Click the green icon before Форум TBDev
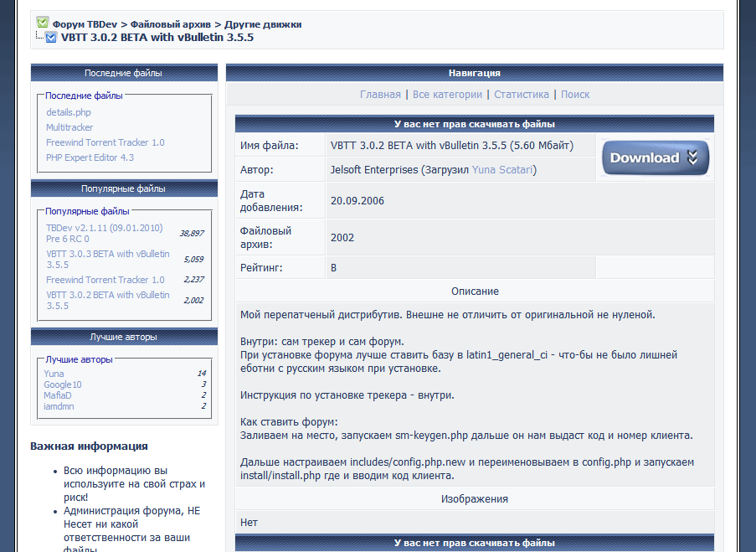The image size is (756, 552). pos(43,23)
